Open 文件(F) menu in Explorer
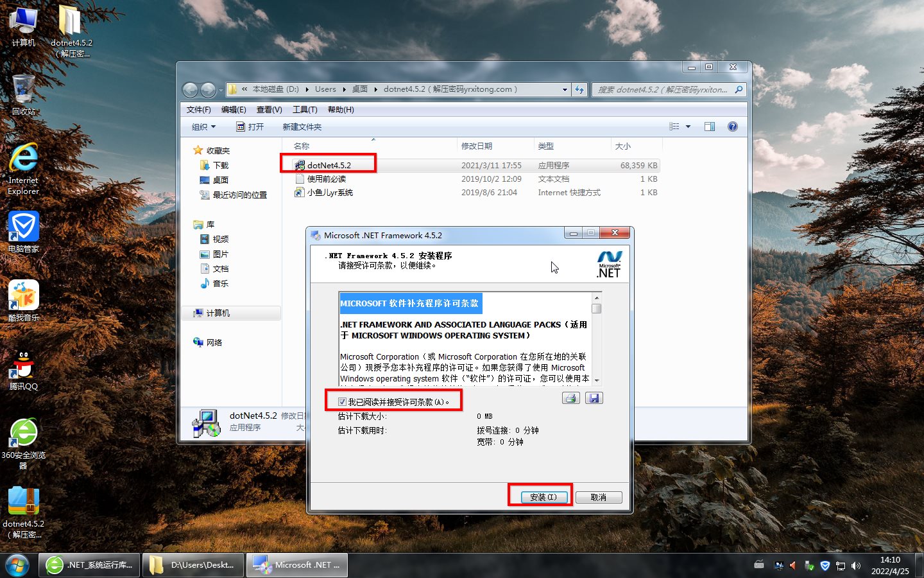The image size is (924, 578). 199,110
